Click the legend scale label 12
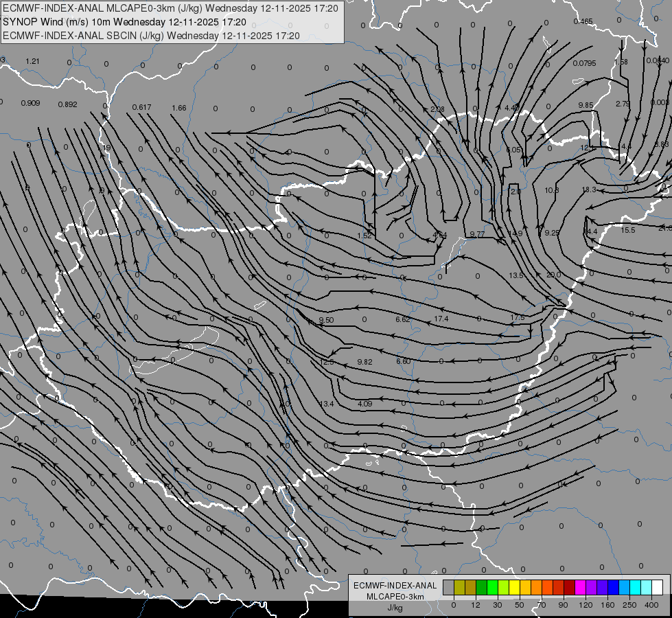Image resolution: width=672 pixels, height=618 pixels. coord(476,605)
